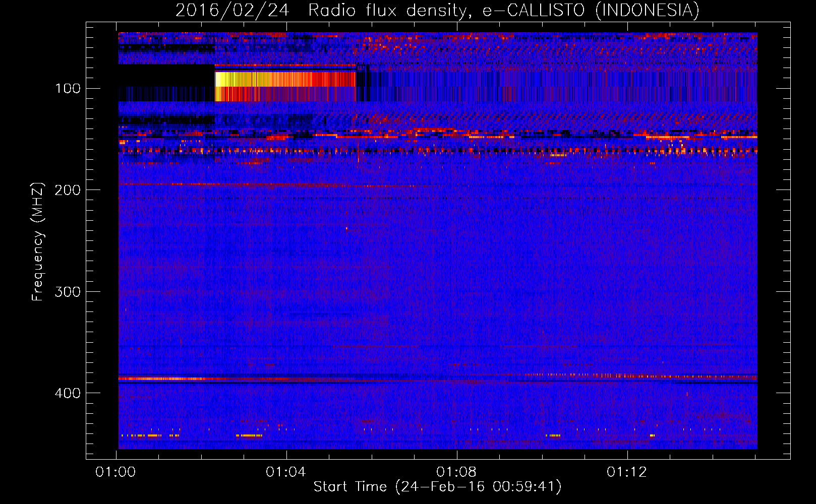Click the 01:08 time tick label
The image size is (816, 504).
pyautogui.click(x=456, y=472)
